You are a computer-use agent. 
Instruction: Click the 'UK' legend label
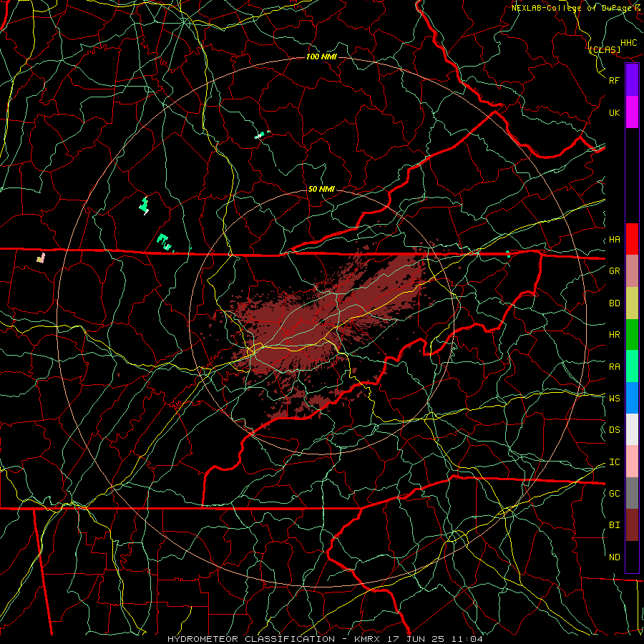[x=614, y=112]
